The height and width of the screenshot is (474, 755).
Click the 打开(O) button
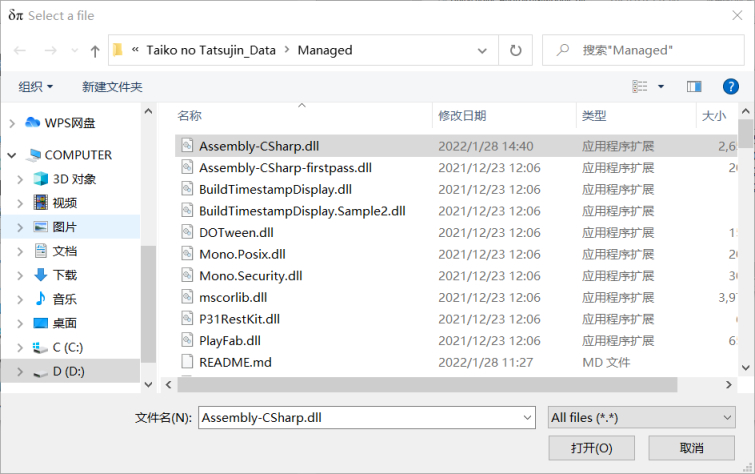tap(591, 448)
